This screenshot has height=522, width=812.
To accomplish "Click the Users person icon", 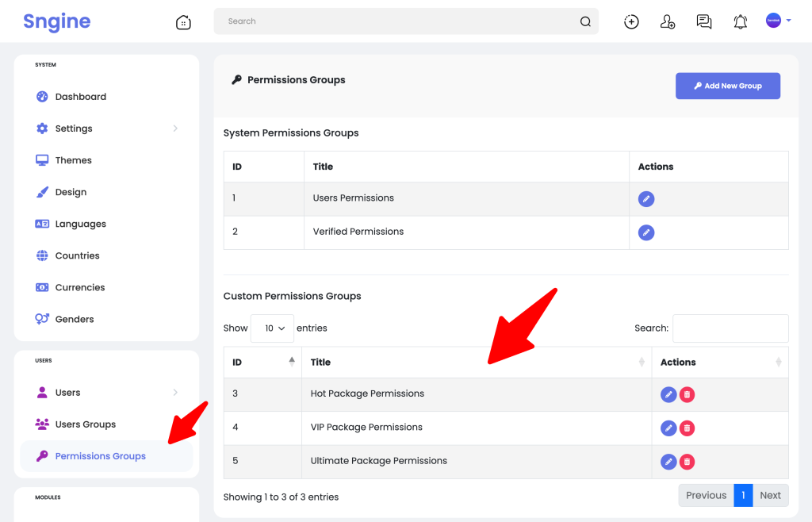I will pyautogui.click(x=42, y=393).
